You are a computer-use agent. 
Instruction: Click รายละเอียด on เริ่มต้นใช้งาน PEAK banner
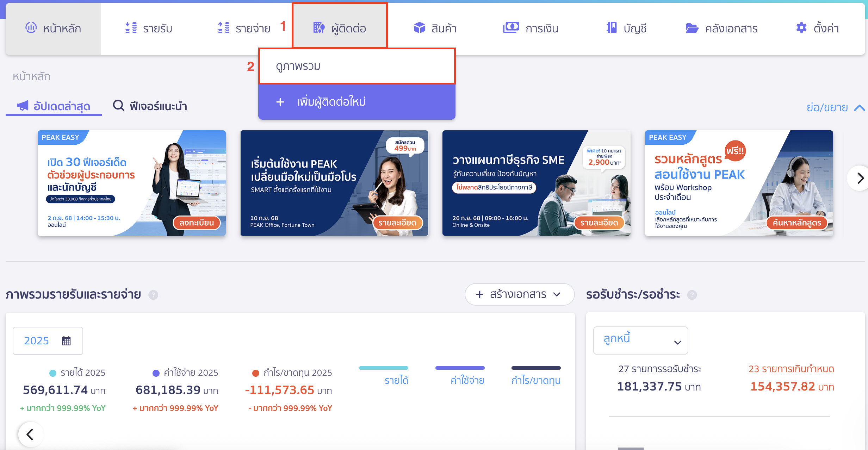click(397, 223)
